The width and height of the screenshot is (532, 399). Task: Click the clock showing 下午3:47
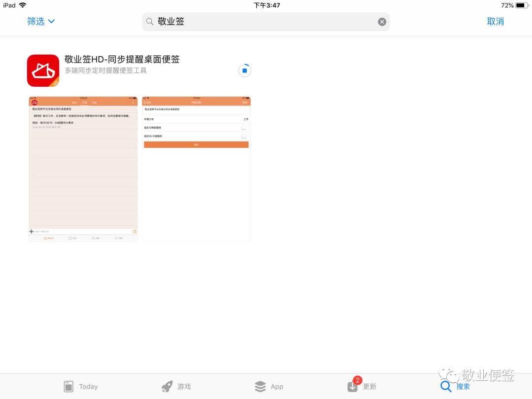[x=266, y=5]
